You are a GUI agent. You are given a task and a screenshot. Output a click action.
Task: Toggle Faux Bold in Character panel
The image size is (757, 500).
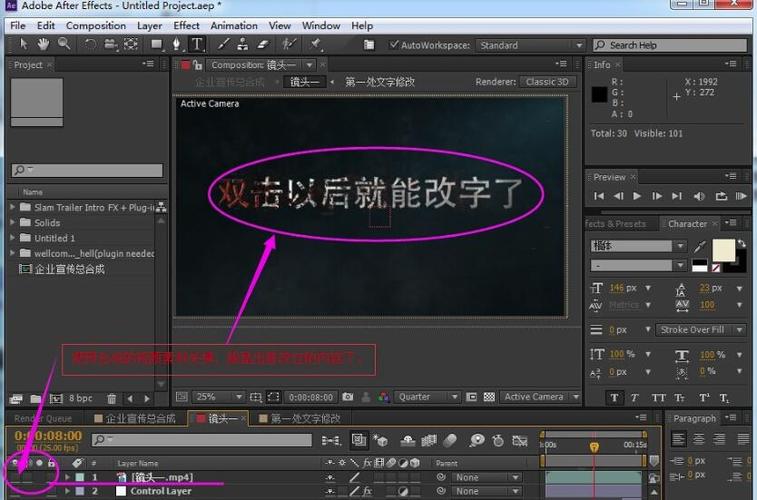click(614, 398)
